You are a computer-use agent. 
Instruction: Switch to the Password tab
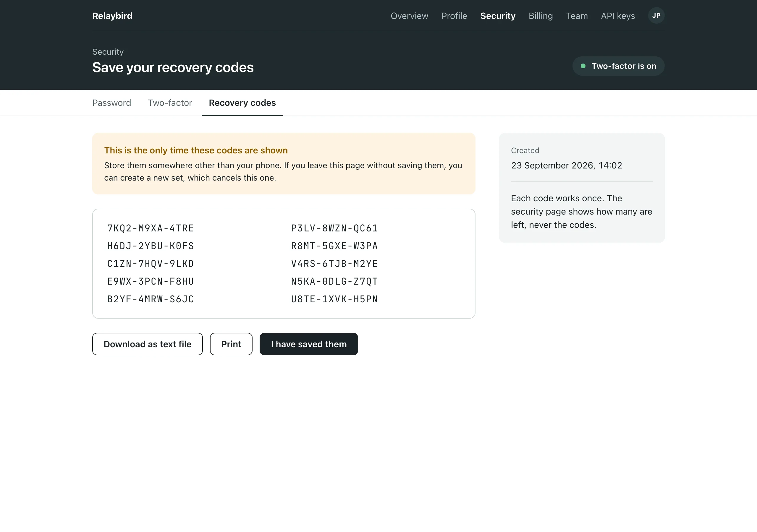pos(111,103)
